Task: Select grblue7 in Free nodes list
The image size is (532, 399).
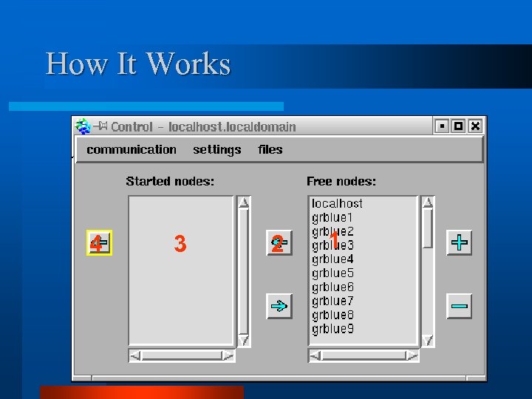Action: pos(363,301)
